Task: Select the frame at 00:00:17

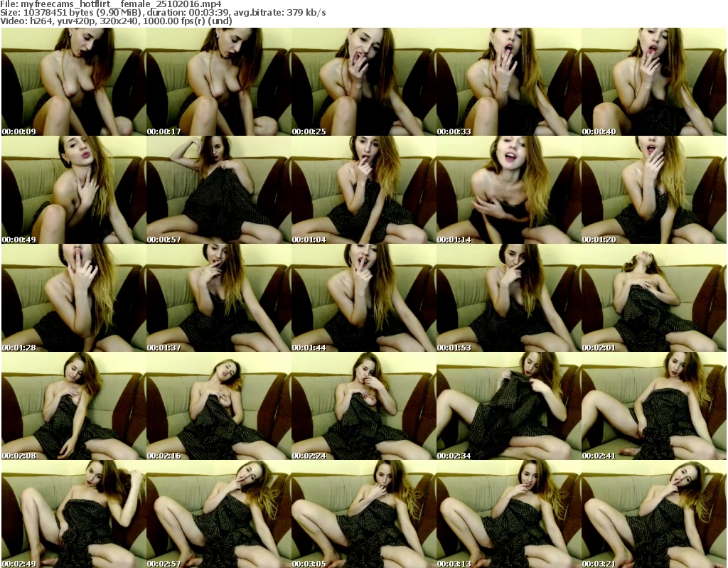Action: [x=218, y=82]
